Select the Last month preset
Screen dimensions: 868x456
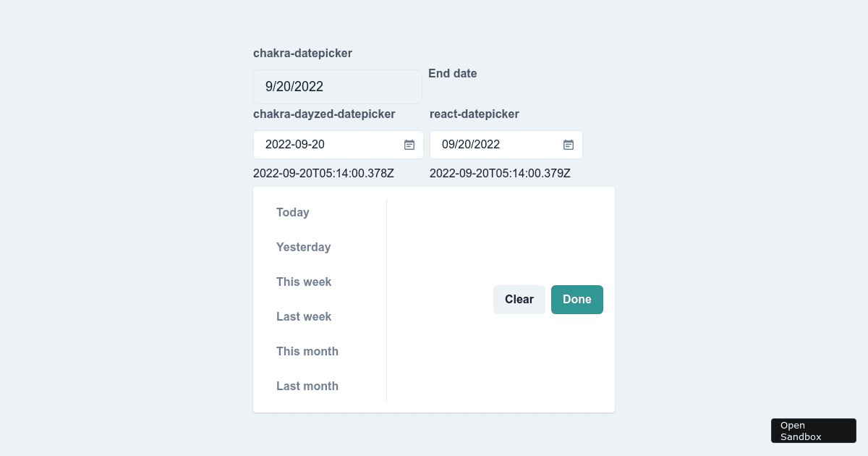pyautogui.click(x=307, y=386)
